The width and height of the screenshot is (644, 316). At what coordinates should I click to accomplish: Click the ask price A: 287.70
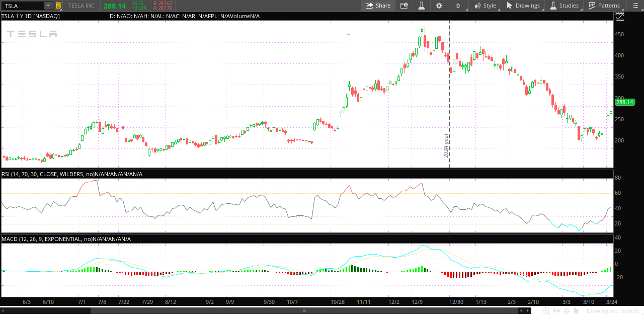(x=163, y=8)
